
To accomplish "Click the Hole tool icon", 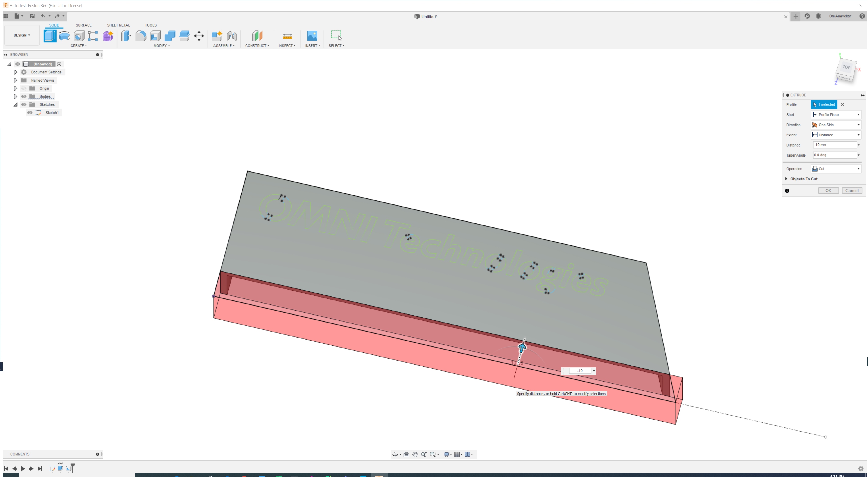I will tap(79, 36).
